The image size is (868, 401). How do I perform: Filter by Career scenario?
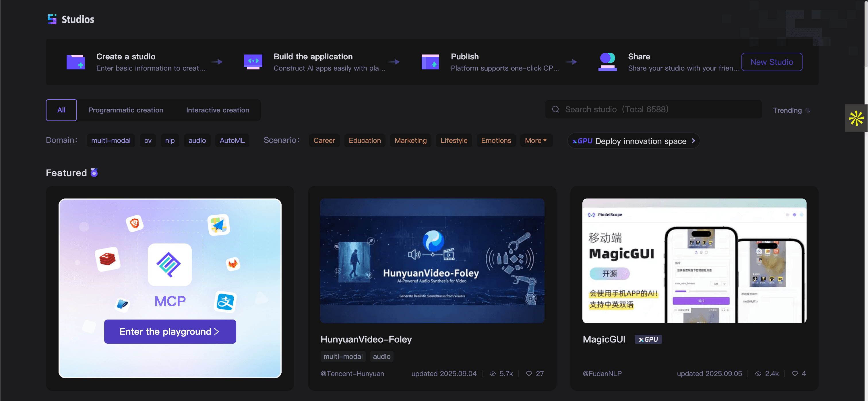(324, 140)
